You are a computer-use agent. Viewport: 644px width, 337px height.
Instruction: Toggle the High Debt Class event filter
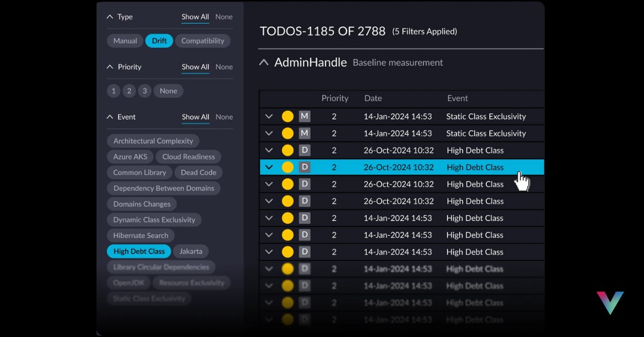(x=139, y=251)
